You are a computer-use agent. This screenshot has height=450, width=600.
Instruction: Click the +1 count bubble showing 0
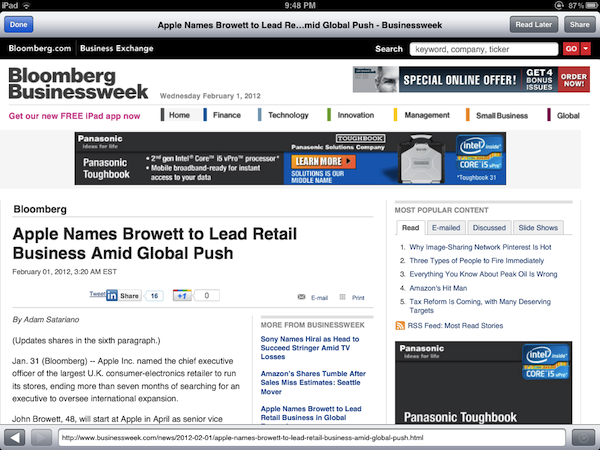207,295
